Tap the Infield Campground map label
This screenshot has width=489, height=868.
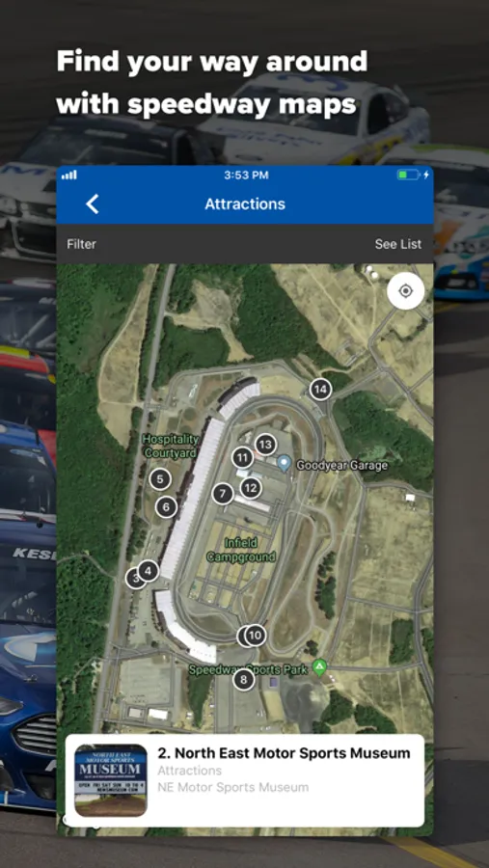tap(241, 550)
